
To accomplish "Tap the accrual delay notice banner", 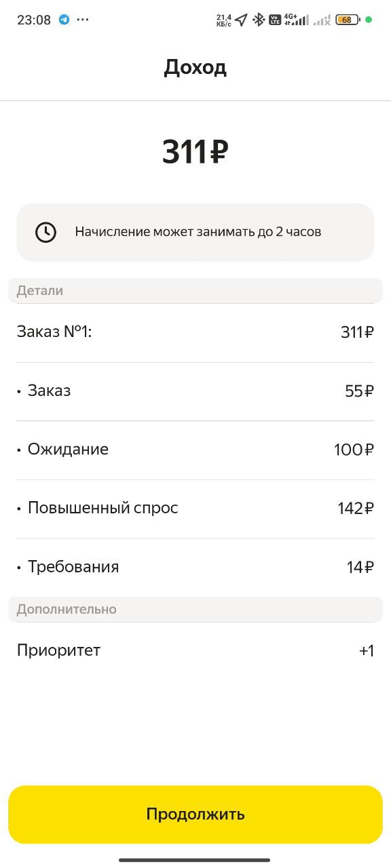I will click(x=195, y=232).
